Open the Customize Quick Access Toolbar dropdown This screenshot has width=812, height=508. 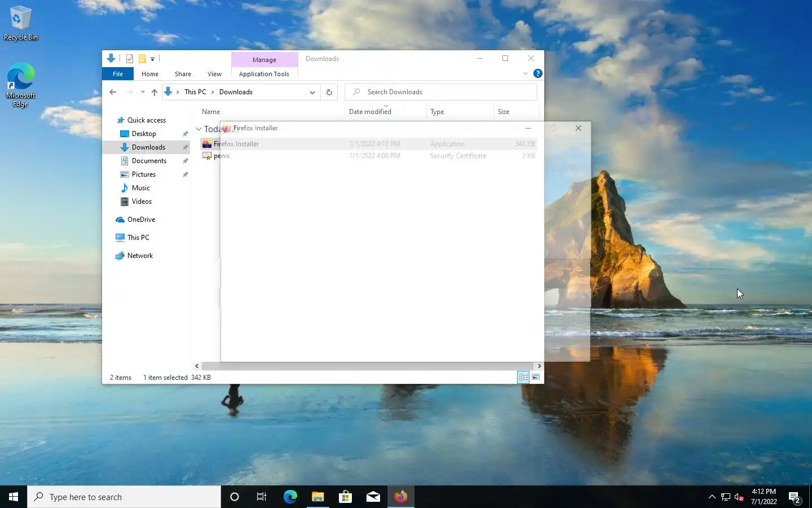pyautogui.click(x=152, y=59)
